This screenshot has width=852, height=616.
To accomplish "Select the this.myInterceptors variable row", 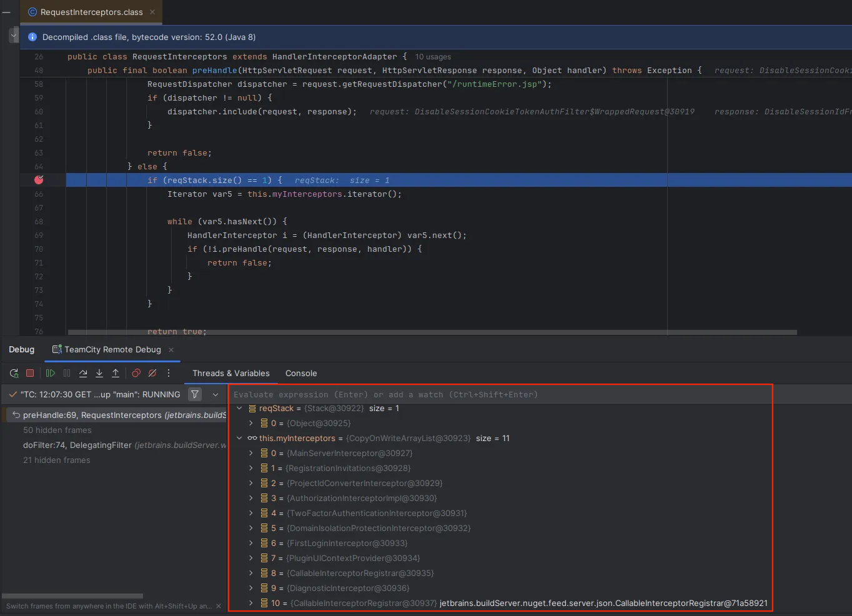I will pos(501,438).
